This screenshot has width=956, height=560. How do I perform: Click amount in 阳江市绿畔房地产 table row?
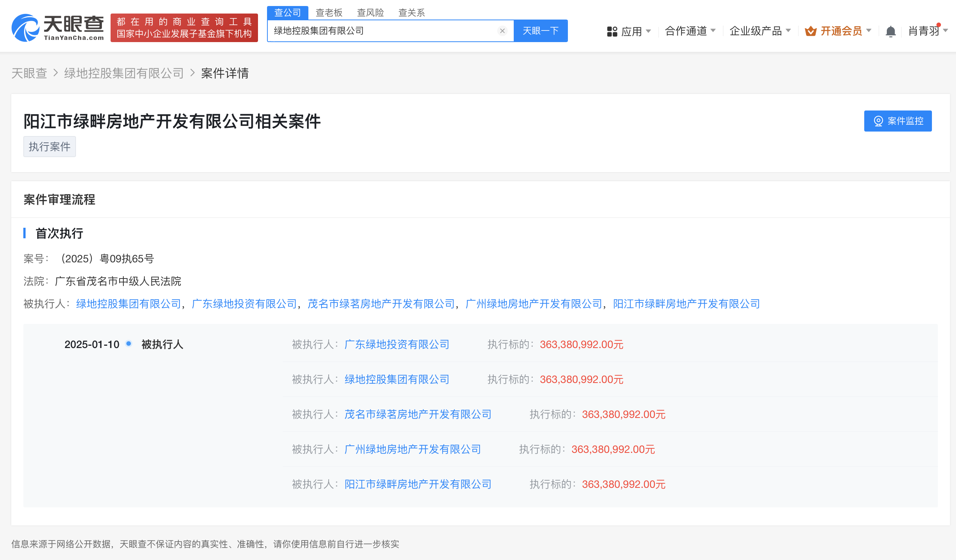tap(624, 484)
